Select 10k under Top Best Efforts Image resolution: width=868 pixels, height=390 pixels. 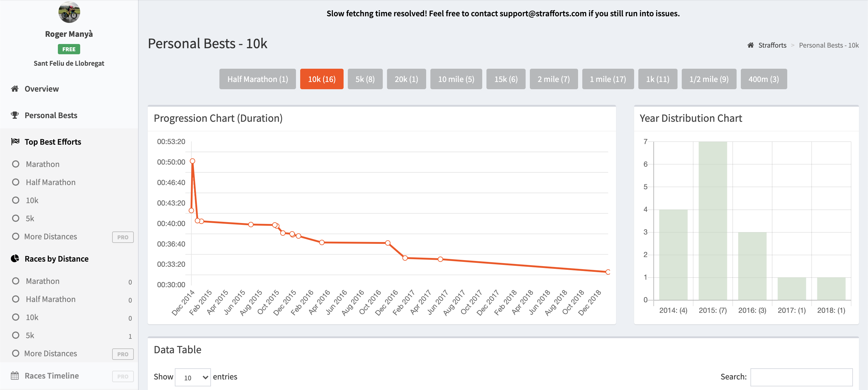pos(32,200)
